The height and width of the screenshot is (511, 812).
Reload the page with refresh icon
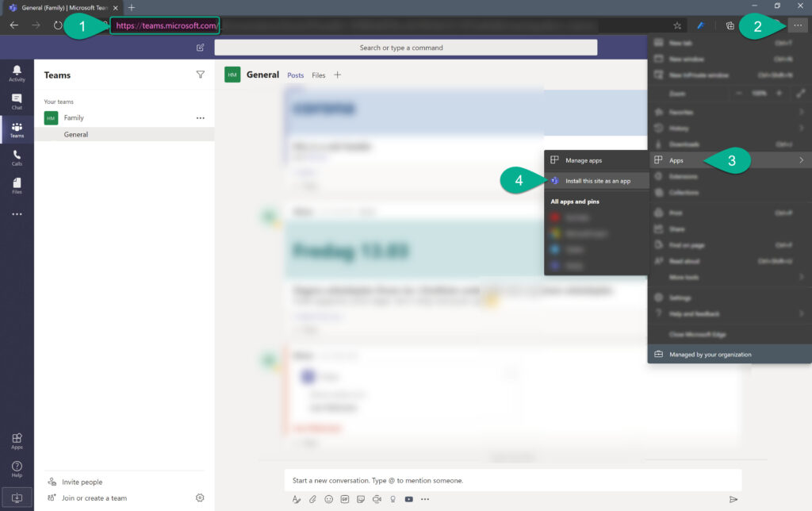click(57, 25)
